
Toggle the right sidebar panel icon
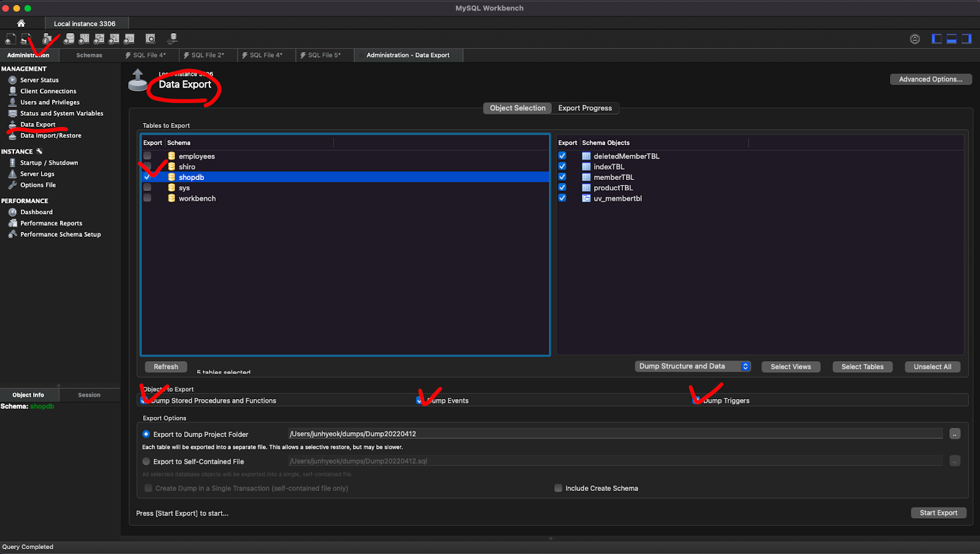(967, 39)
